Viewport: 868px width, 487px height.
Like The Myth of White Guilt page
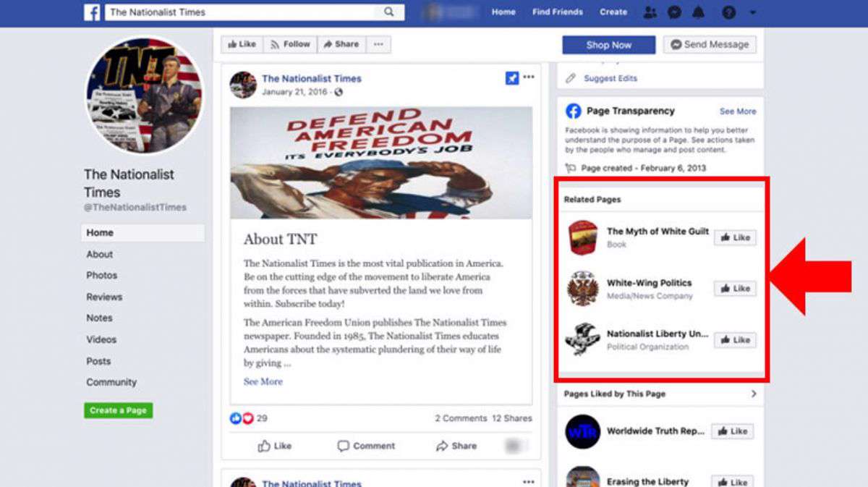click(735, 237)
